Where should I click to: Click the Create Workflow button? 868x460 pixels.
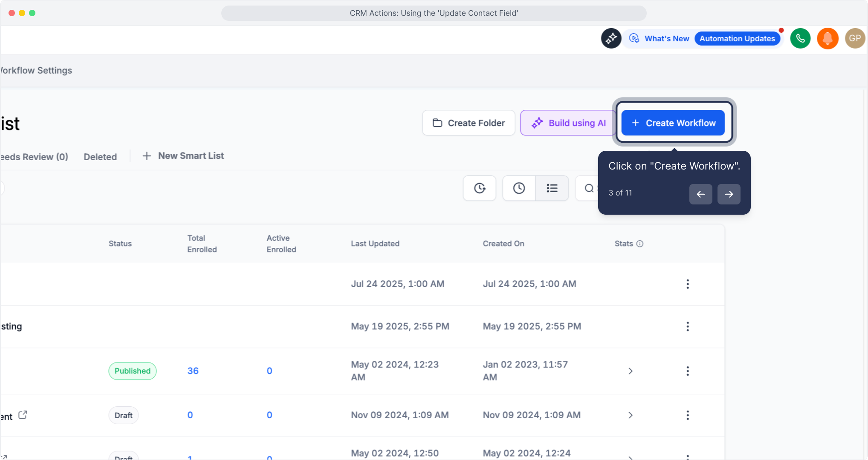point(673,123)
